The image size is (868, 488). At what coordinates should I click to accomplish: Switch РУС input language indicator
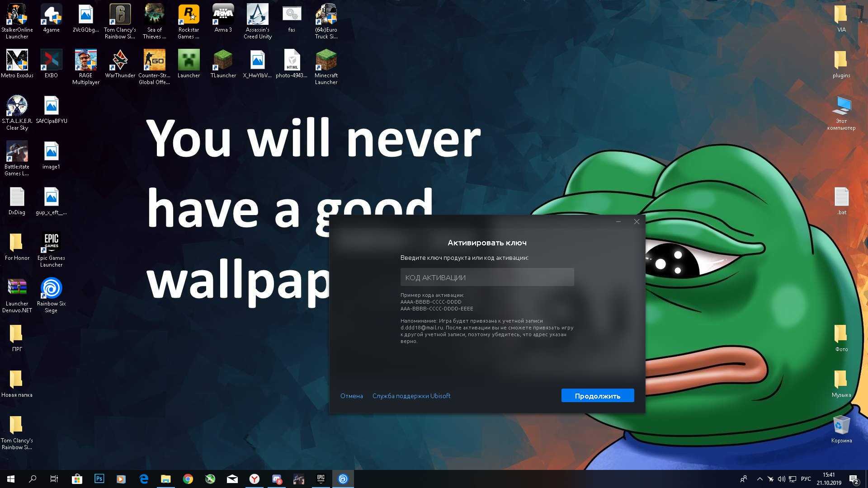tap(806, 479)
